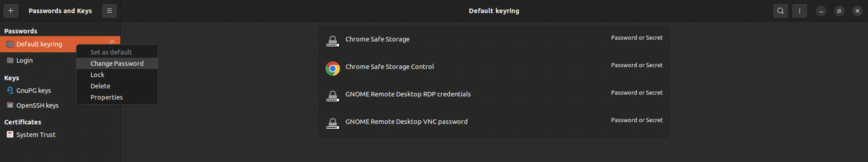The width and height of the screenshot is (868, 162).
Task: Toggle lock on the Default keyring
Action: pos(112,42)
